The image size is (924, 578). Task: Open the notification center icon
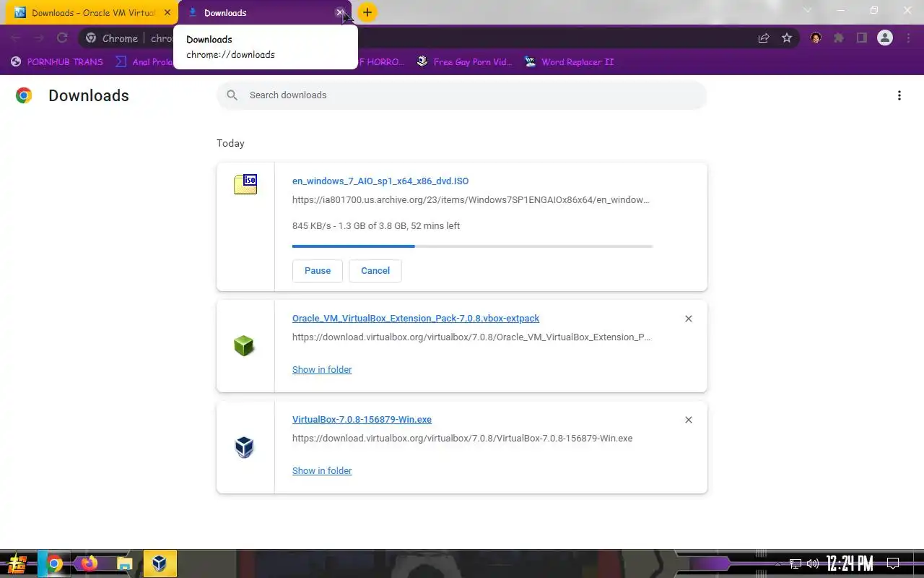point(893,564)
